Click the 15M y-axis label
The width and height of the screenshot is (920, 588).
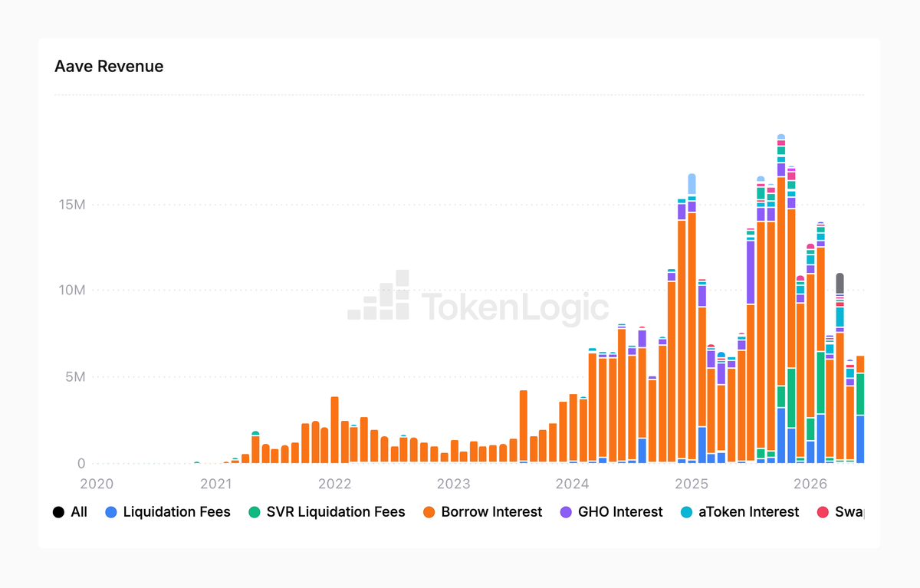point(71,205)
